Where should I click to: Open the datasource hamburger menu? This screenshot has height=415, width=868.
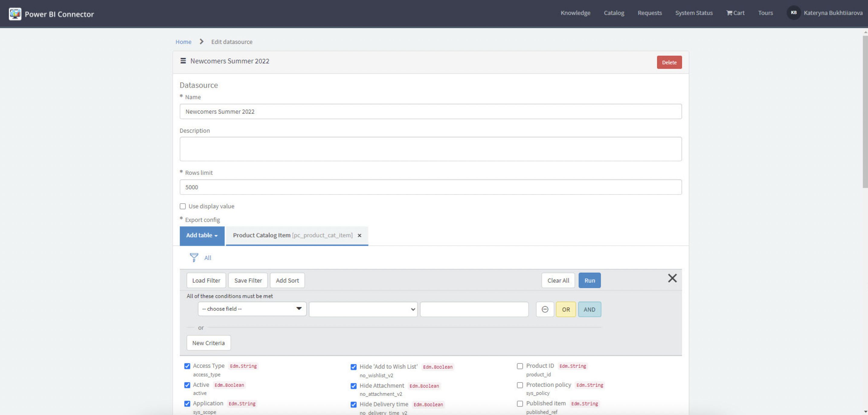click(183, 61)
